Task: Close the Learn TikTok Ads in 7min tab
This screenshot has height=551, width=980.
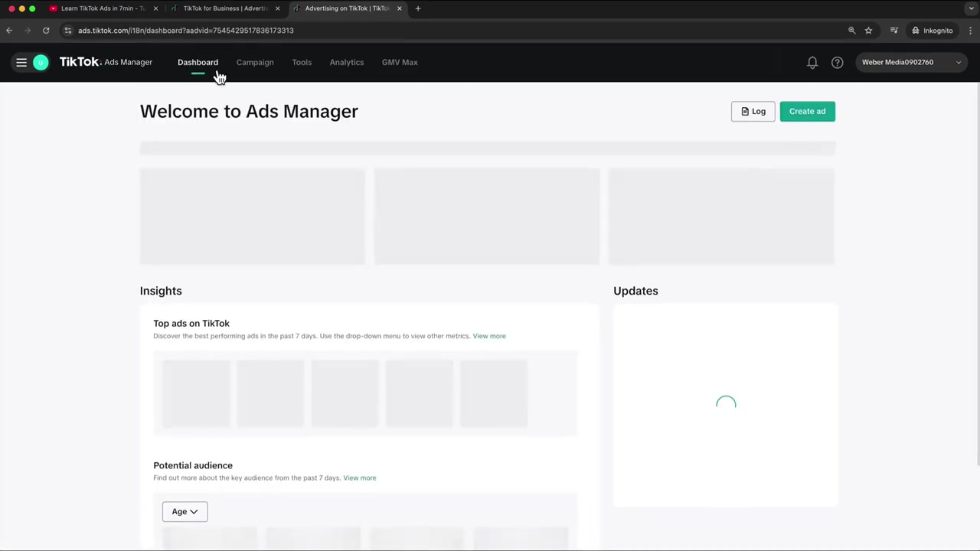Action: coord(155,8)
